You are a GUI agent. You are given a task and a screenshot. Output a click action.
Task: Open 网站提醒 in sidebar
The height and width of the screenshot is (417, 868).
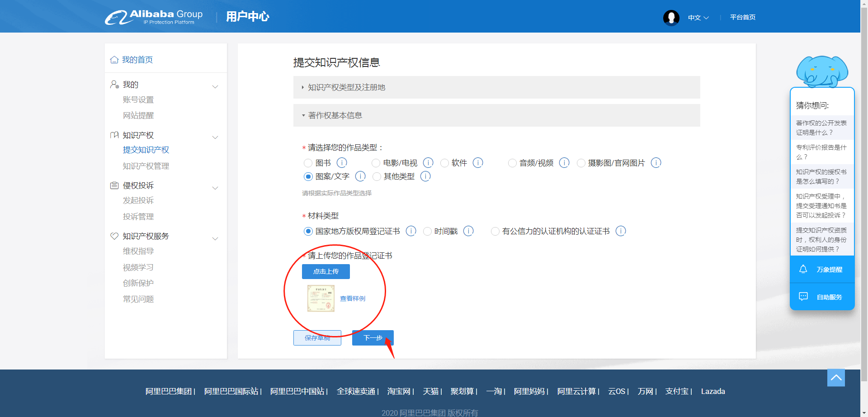click(x=138, y=115)
